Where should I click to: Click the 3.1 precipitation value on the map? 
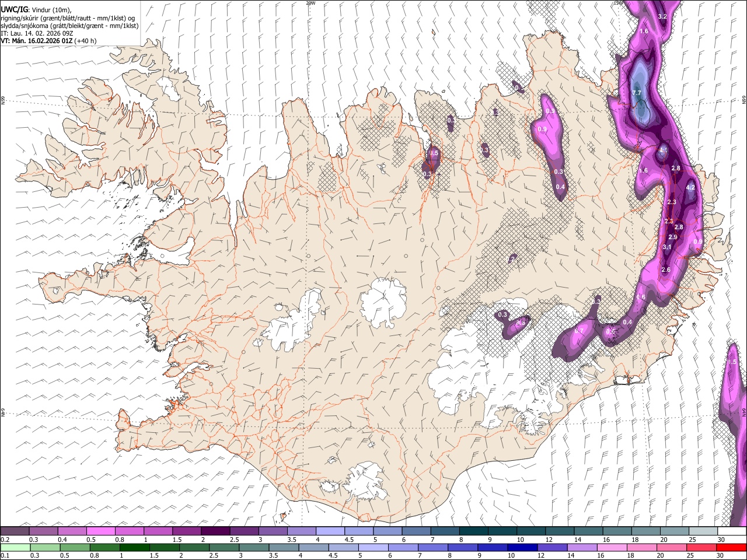[668, 247]
